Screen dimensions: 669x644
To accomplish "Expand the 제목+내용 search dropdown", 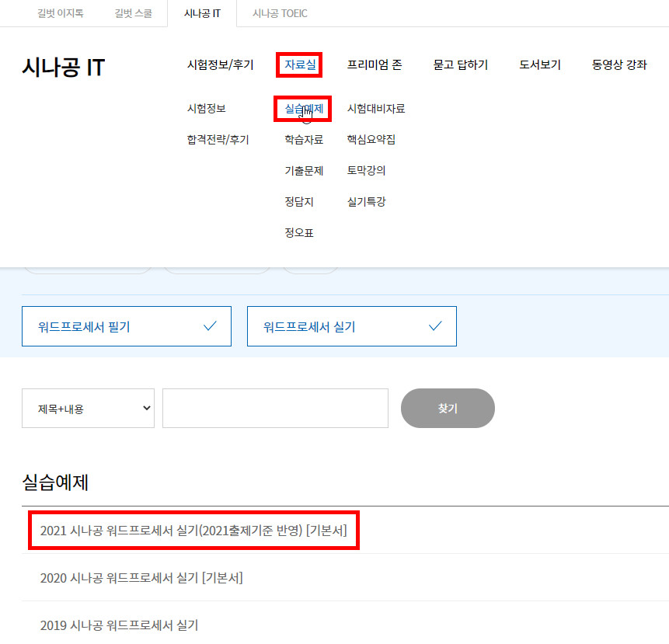I will (x=88, y=408).
